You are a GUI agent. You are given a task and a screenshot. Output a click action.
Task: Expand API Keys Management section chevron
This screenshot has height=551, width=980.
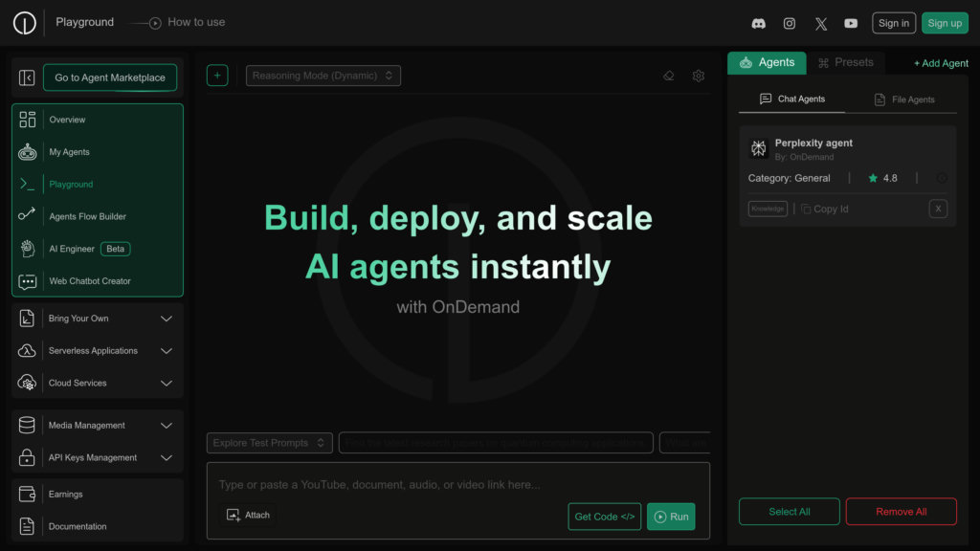(167, 458)
